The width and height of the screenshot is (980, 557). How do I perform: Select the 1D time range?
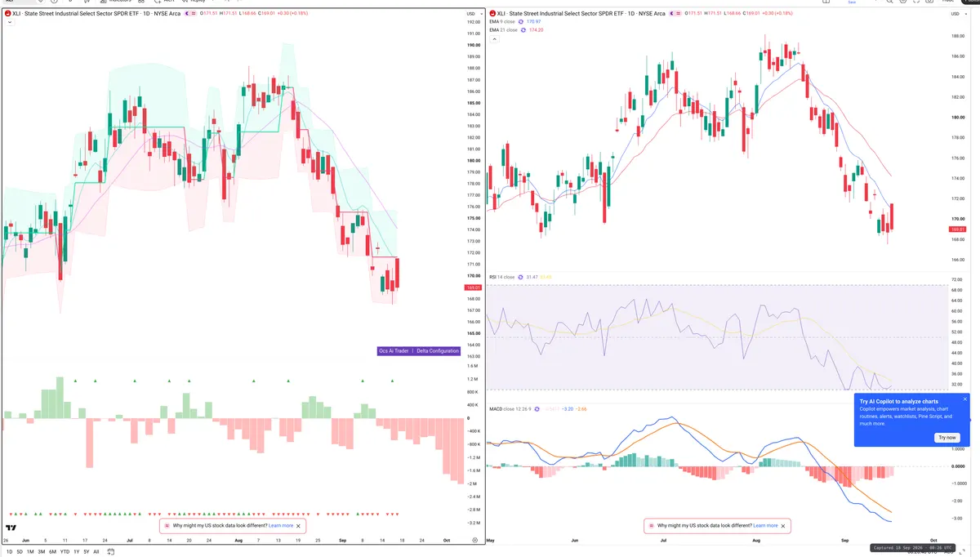click(9, 552)
